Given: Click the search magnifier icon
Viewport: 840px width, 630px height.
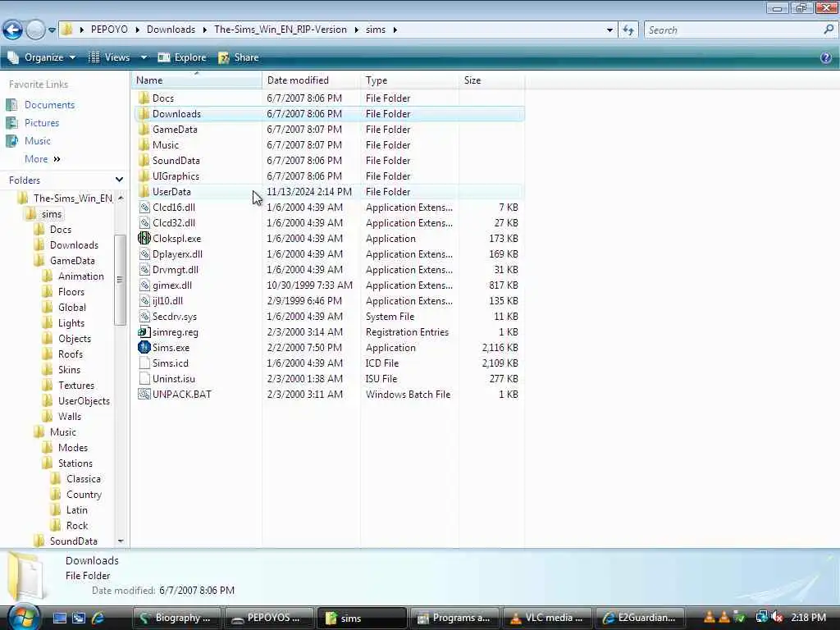Looking at the screenshot, I should [x=829, y=30].
